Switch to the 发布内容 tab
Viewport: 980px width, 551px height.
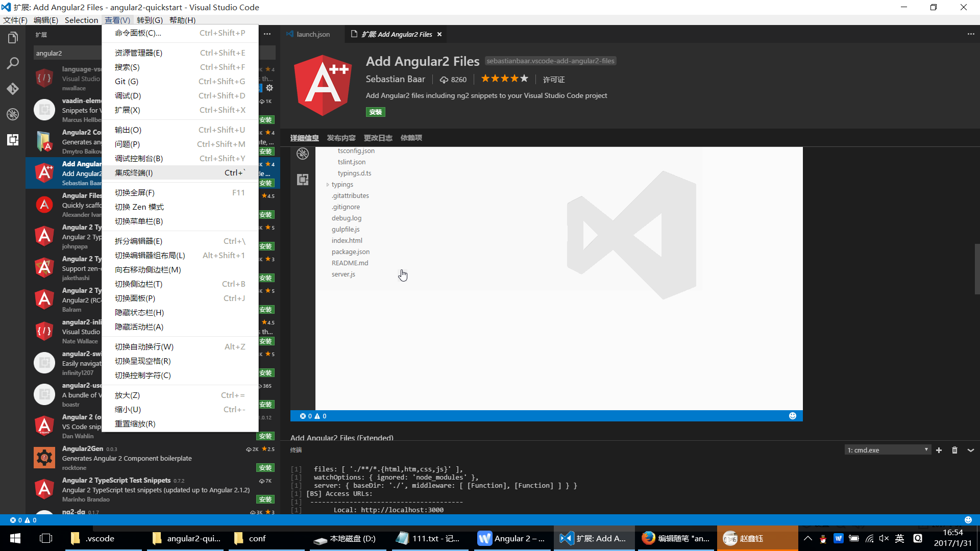click(341, 138)
